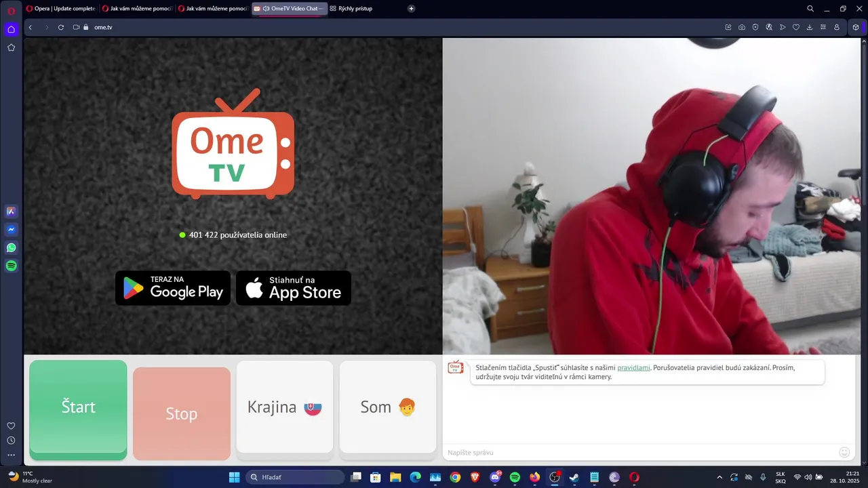Click the site lock icon in address bar
Screen dimensions: 868x488
86,27
